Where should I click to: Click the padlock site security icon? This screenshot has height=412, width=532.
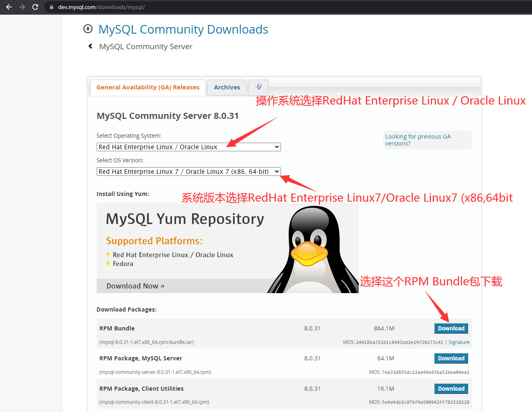pyautogui.click(x=52, y=7)
